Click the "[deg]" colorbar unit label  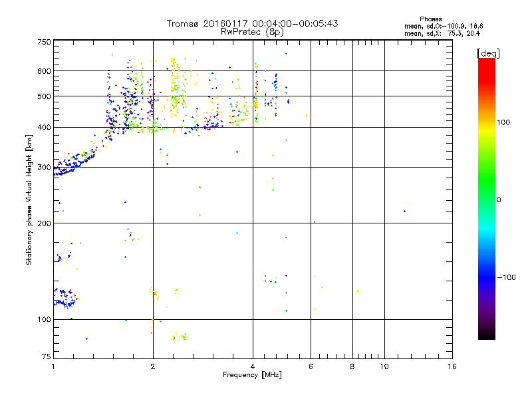pyautogui.click(x=488, y=53)
